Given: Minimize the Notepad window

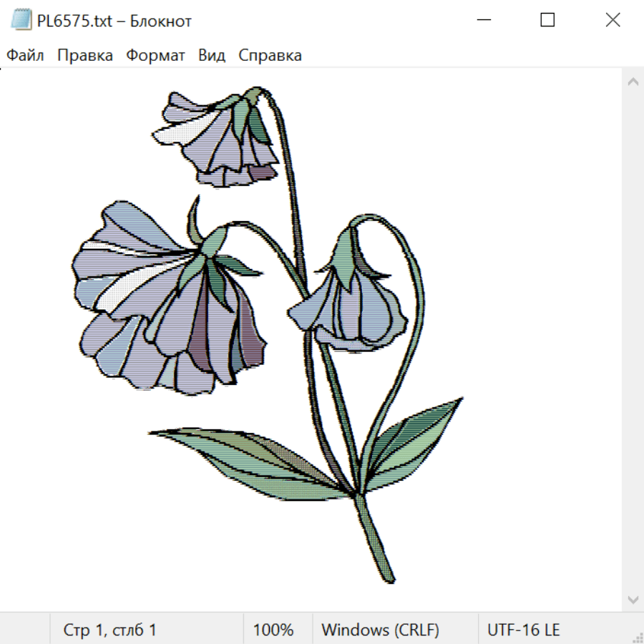Looking at the screenshot, I should [482, 20].
